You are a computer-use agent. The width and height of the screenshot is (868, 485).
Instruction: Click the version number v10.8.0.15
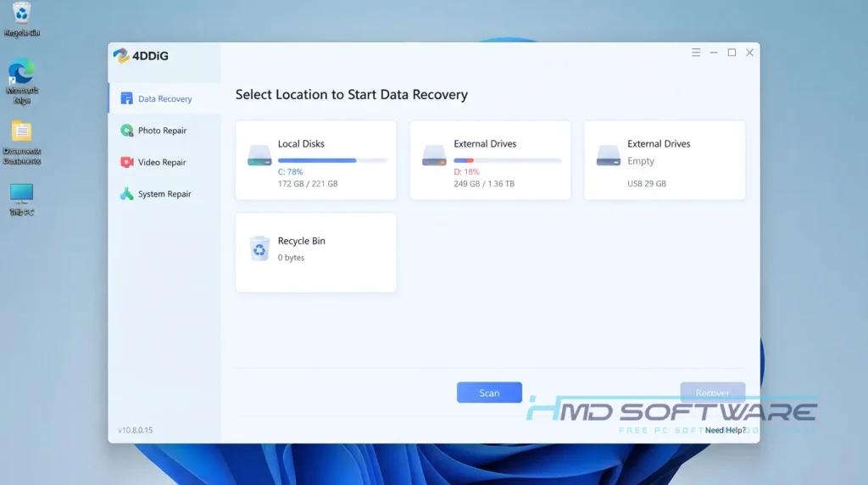135,430
